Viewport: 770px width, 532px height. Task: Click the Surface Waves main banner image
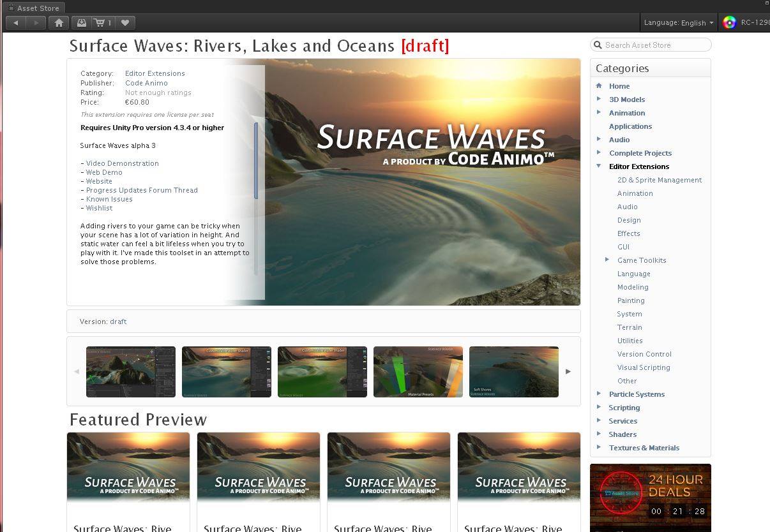pyautogui.click(x=422, y=182)
